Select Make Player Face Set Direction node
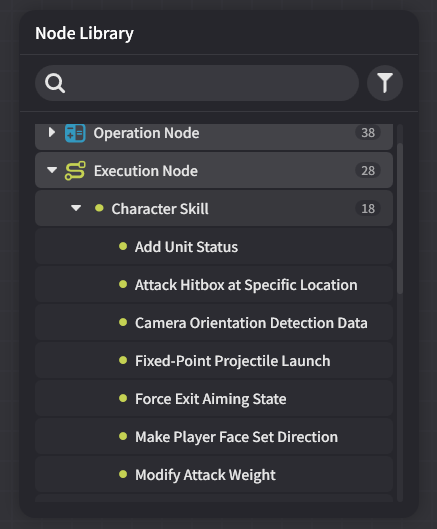 coord(214,437)
